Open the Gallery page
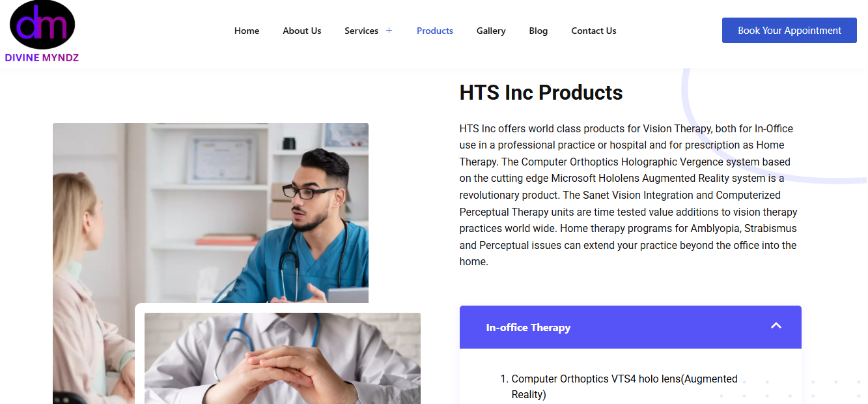Image resolution: width=868 pixels, height=404 pixels. tap(491, 31)
